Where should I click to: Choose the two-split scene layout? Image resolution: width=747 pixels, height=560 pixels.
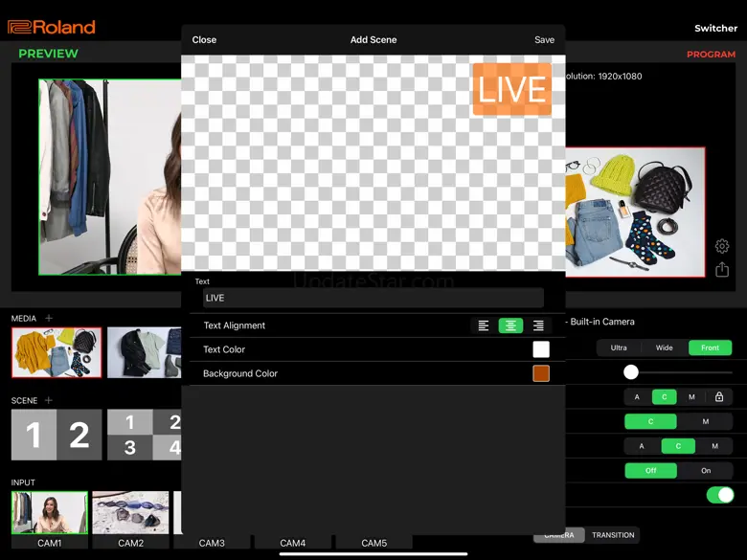(57, 435)
